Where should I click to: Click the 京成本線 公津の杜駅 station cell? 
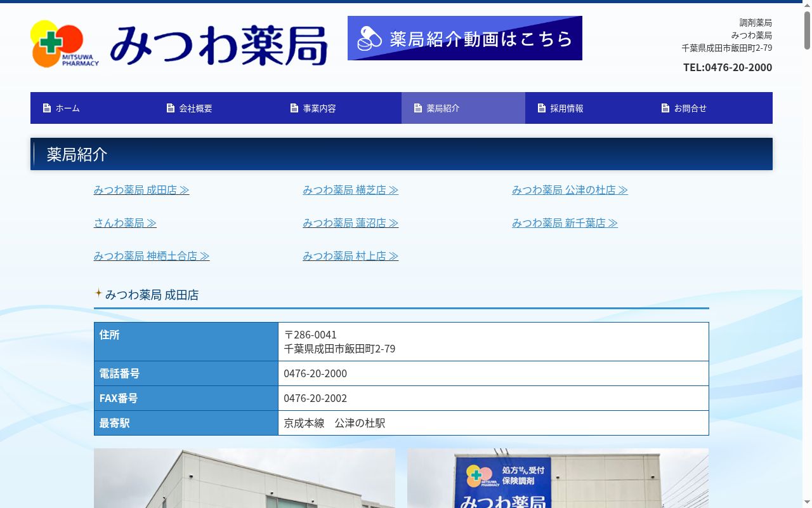[494, 423]
